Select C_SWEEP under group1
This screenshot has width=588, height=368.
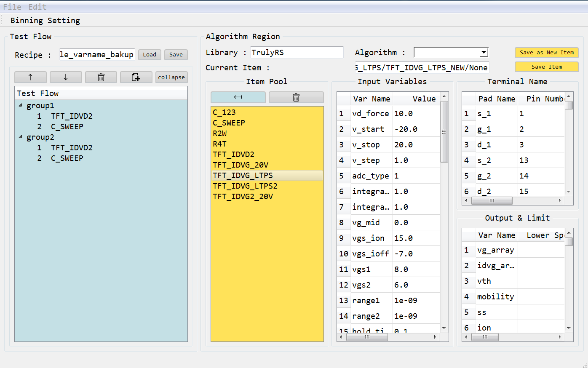click(x=67, y=127)
